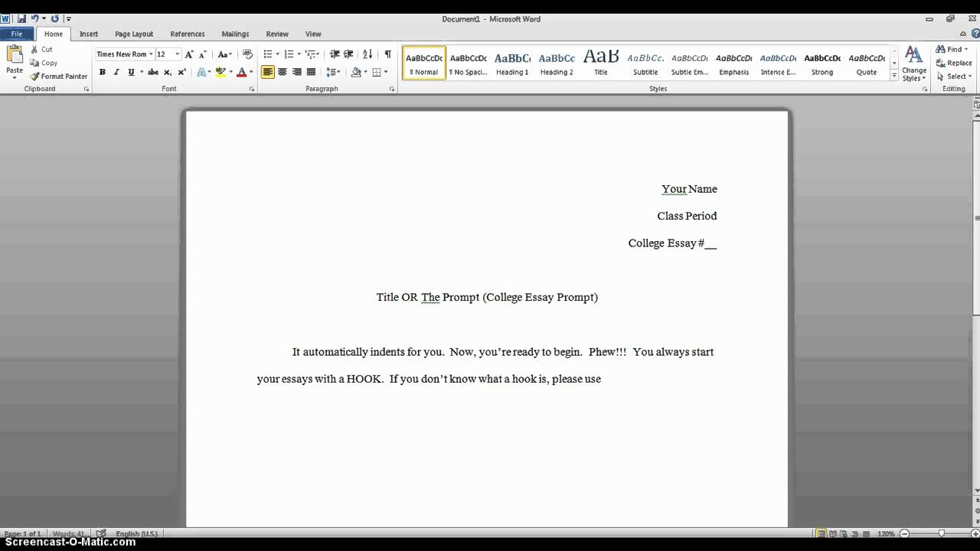
Task: Open the Font size dropdown
Action: tap(175, 54)
